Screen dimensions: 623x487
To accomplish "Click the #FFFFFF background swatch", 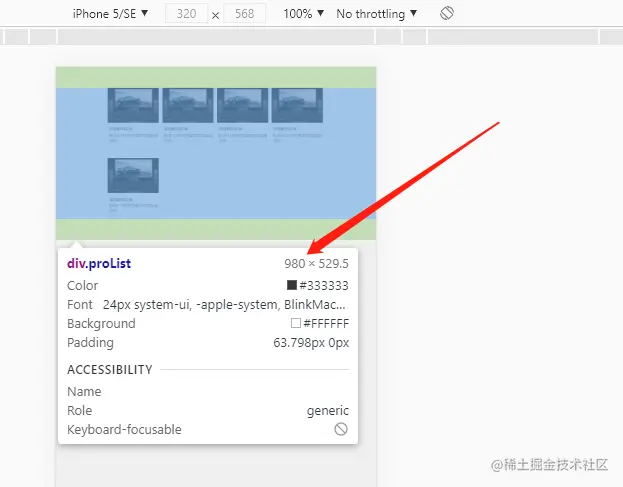I will click(x=296, y=323).
